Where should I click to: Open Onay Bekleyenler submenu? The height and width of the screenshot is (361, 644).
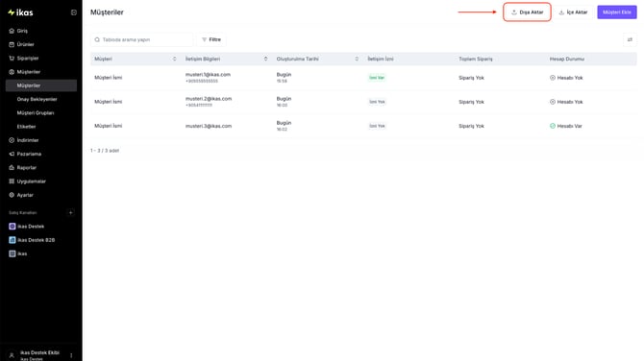click(x=37, y=99)
